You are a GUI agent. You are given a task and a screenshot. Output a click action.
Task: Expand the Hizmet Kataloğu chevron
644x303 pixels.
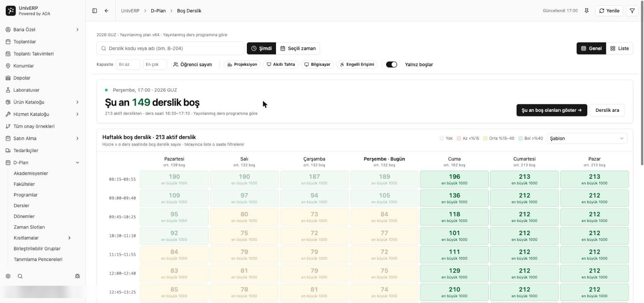(x=77, y=114)
